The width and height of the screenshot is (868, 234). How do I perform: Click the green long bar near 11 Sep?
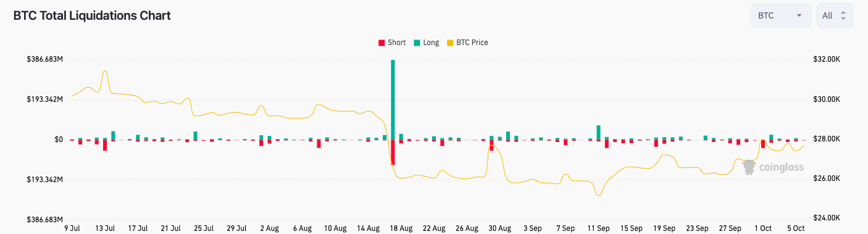[x=598, y=133]
